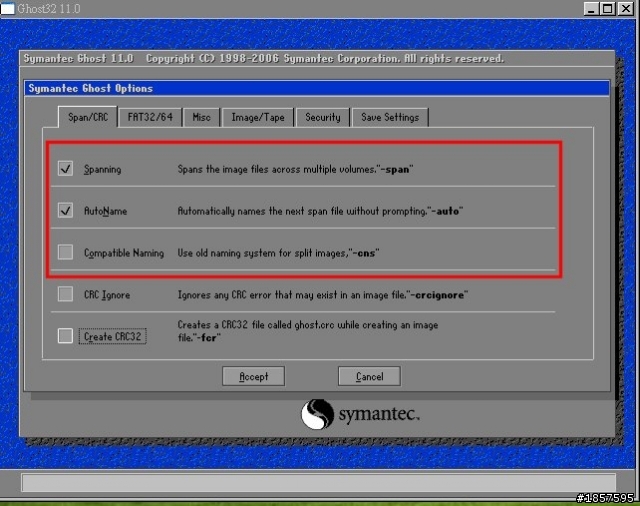Click the Spanning option label
640x506 pixels.
(x=102, y=169)
